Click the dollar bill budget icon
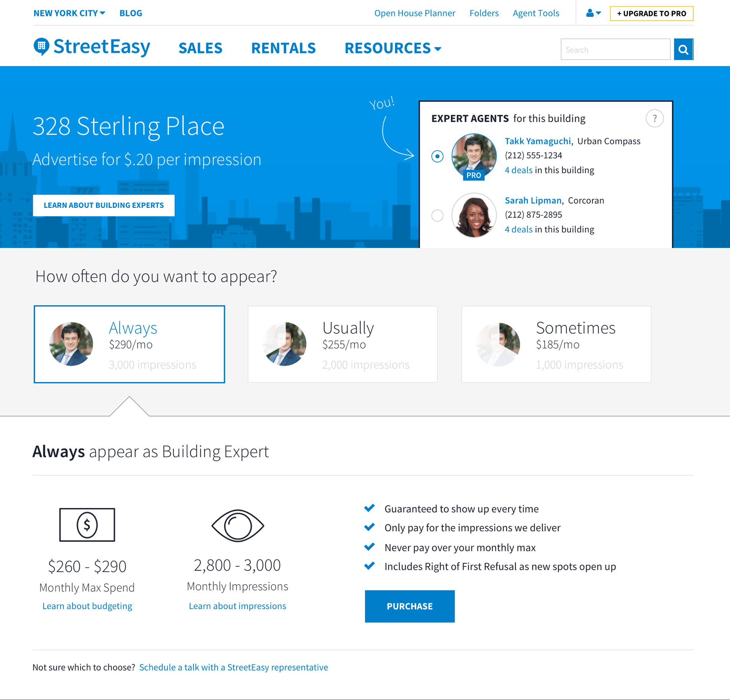Image resolution: width=730 pixels, height=700 pixels. 87,525
